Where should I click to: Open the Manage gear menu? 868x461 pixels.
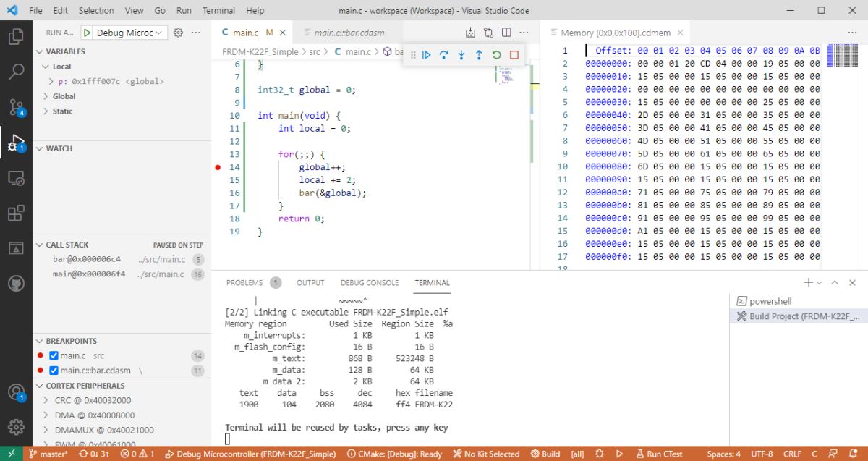click(x=16, y=427)
